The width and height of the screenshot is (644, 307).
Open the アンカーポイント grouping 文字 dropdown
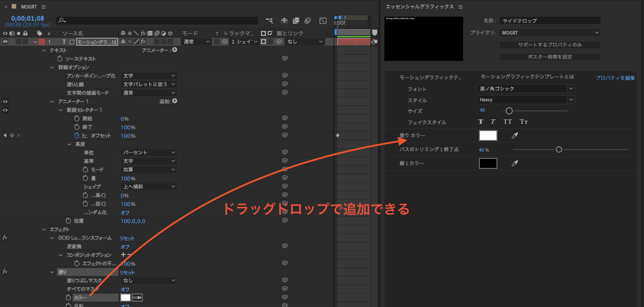pos(148,76)
